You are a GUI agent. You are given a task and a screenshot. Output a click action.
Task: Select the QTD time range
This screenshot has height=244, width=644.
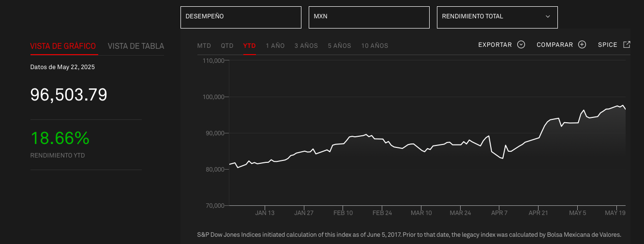227,46
